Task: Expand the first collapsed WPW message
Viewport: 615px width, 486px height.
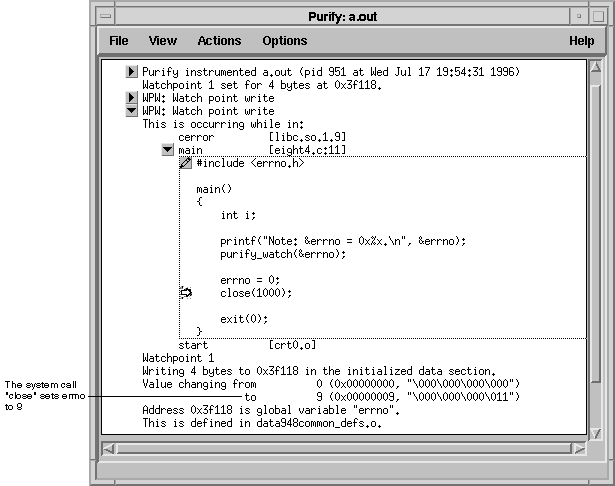Action: pyautogui.click(x=131, y=98)
